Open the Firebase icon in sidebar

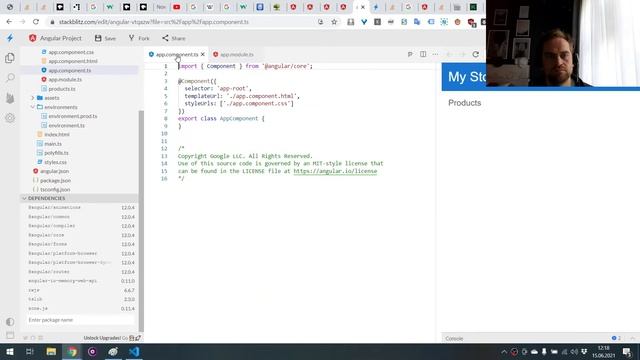click(x=10, y=98)
